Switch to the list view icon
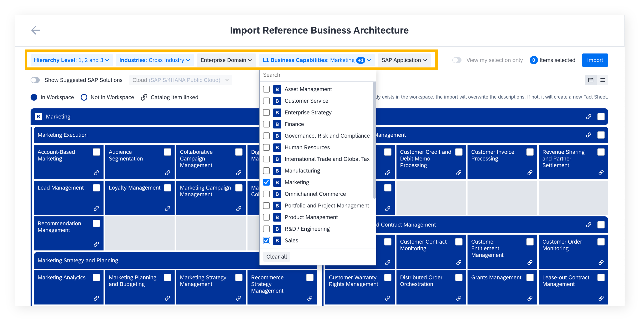 pyautogui.click(x=602, y=80)
